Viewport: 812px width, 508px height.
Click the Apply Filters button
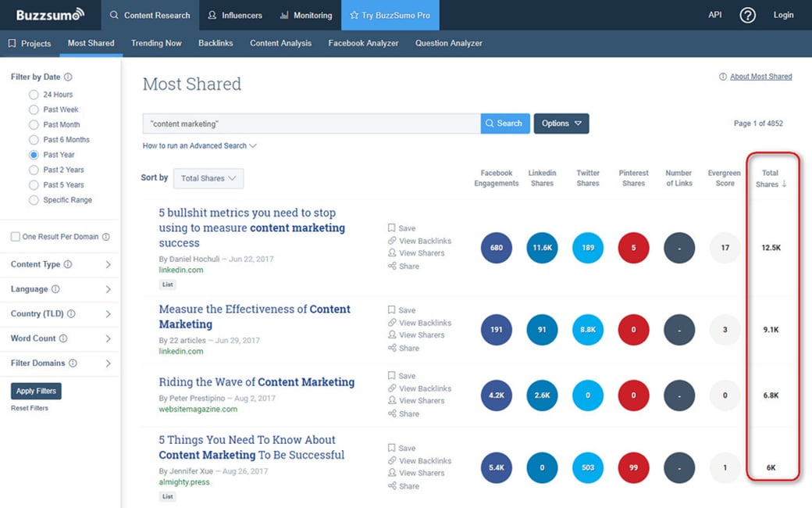click(x=36, y=391)
